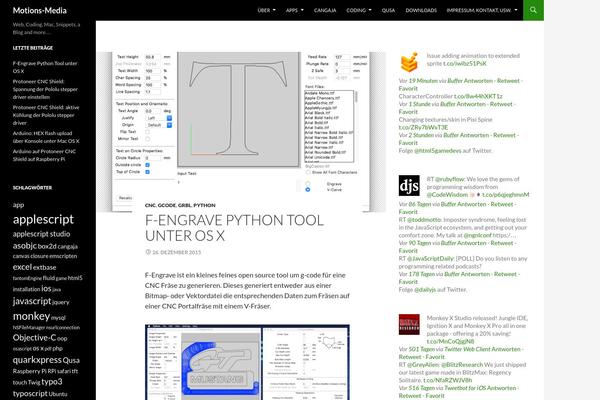Screen dimensions: 600x400
Task: Open the t.co/iwibz51PsK tweet link
Action: 465,63
